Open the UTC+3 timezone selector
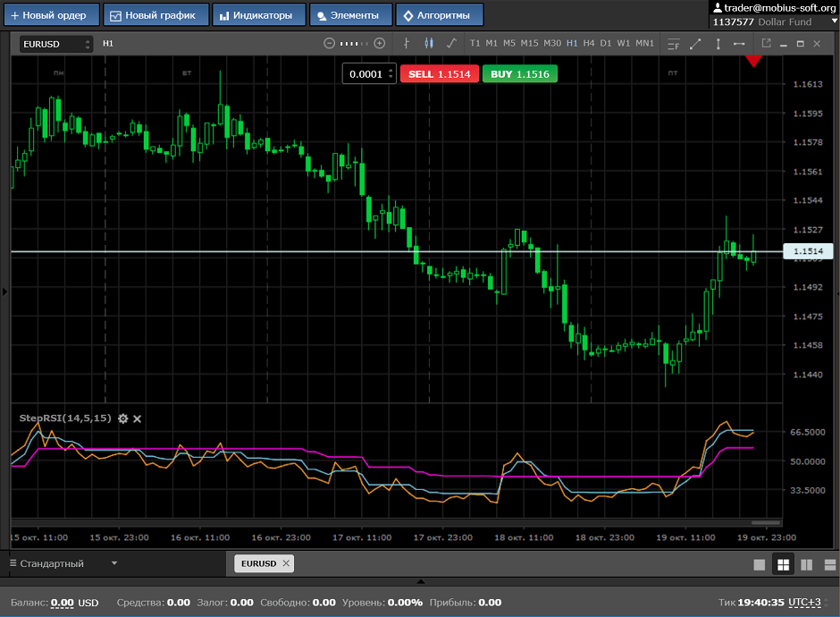840x617 pixels. [805, 603]
